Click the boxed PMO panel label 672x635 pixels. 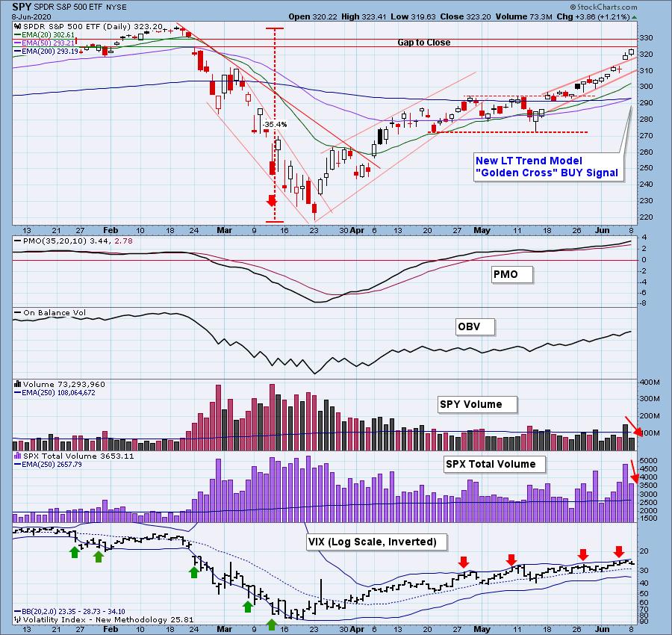point(512,274)
